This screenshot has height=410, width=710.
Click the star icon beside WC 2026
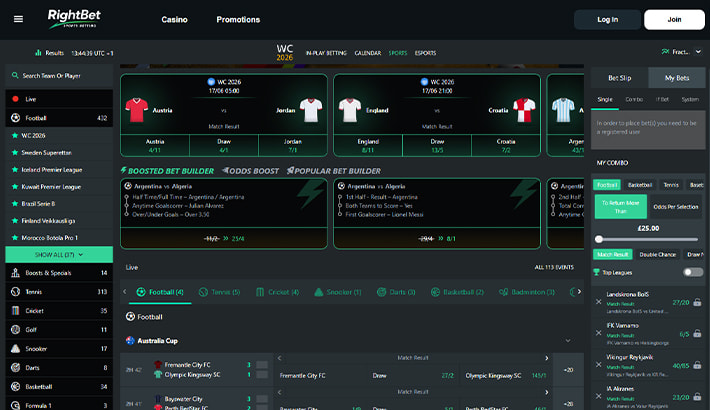tap(15, 135)
